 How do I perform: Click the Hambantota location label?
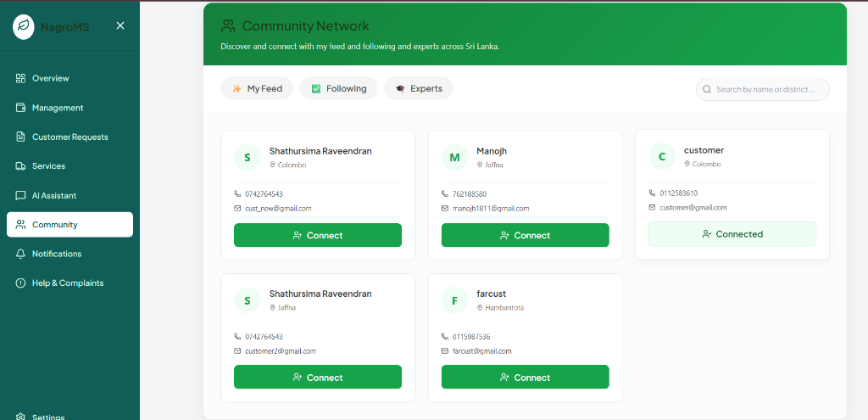504,307
